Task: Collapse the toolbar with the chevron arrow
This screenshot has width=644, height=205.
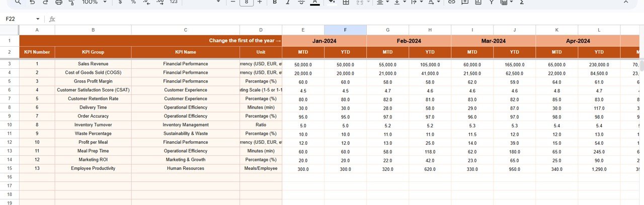Action: 625,2
